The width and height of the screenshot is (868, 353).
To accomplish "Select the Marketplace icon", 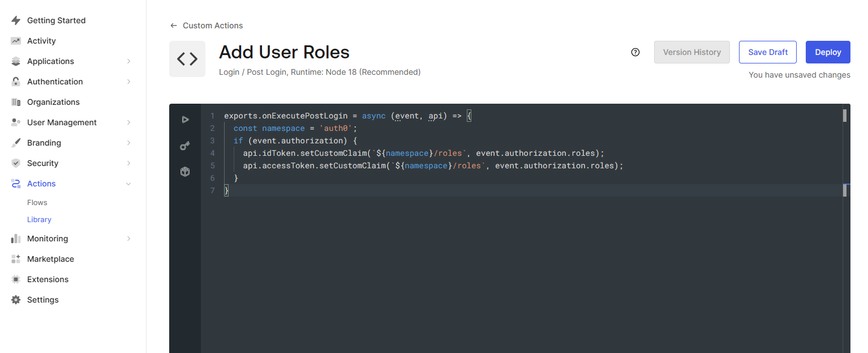I will point(16,258).
